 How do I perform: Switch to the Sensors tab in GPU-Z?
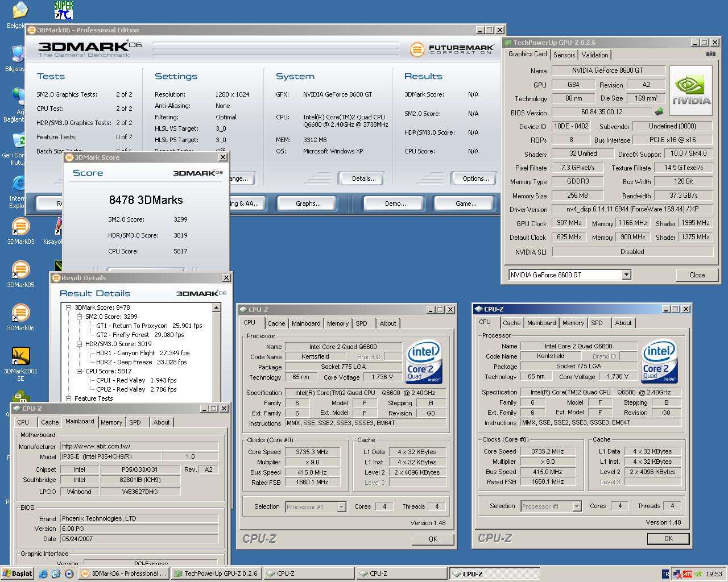point(564,55)
